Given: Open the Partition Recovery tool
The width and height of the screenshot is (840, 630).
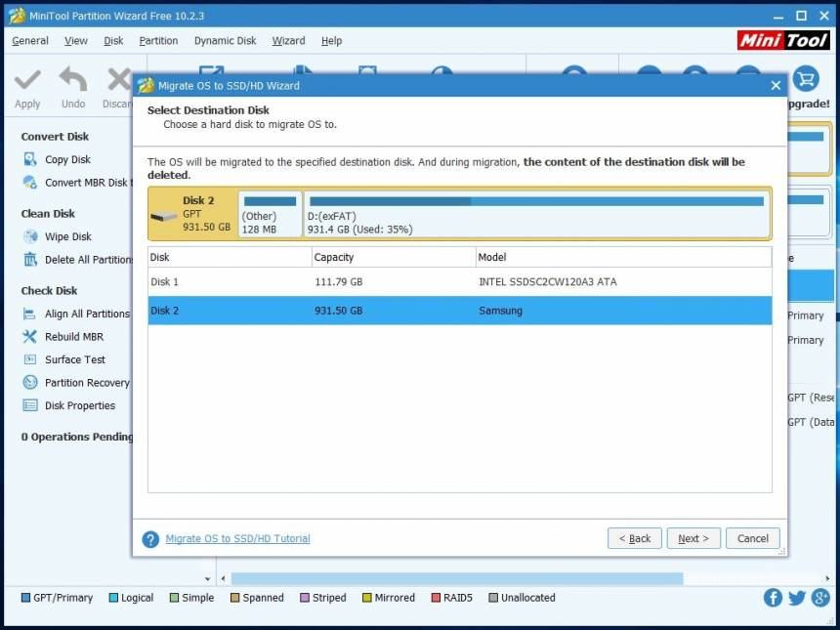Looking at the screenshot, I should coord(86,383).
